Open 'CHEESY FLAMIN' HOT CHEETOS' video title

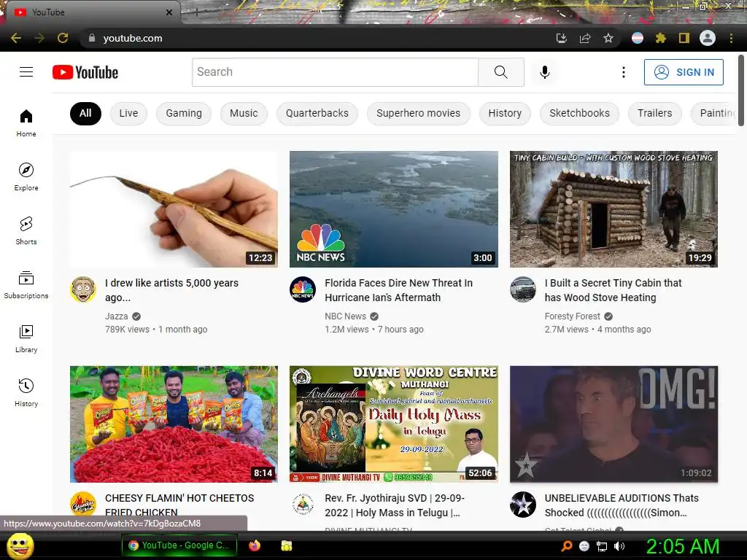(179, 505)
